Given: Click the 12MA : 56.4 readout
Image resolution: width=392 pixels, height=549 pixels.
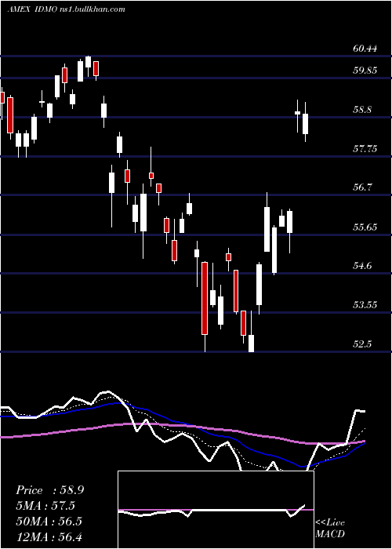Looking at the screenshot, I should (49, 536).
